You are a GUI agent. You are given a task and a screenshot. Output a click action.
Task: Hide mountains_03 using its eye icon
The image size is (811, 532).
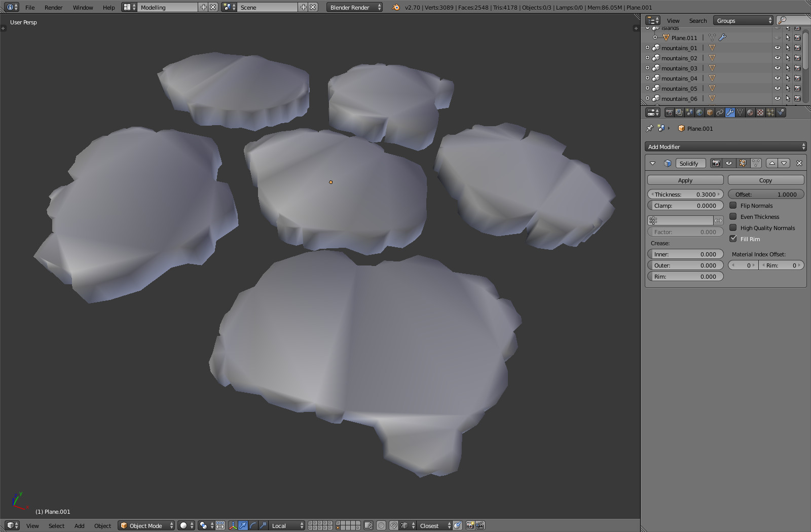point(777,68)
